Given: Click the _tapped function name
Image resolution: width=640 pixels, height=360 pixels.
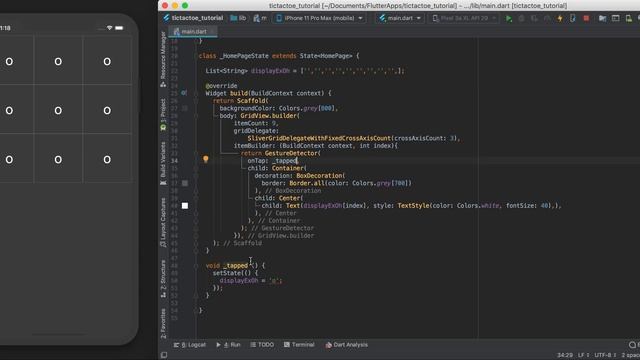Looking at the screenshot, I should point(236,266).
